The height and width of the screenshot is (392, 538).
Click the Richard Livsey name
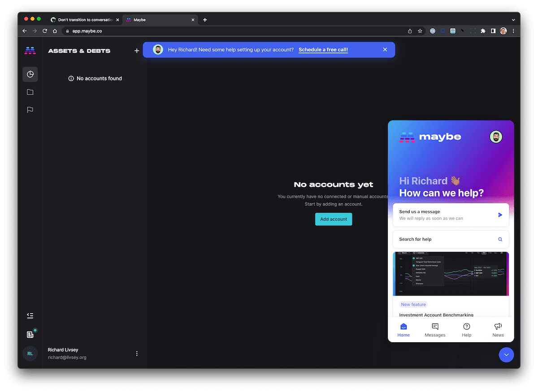point(63,349)
